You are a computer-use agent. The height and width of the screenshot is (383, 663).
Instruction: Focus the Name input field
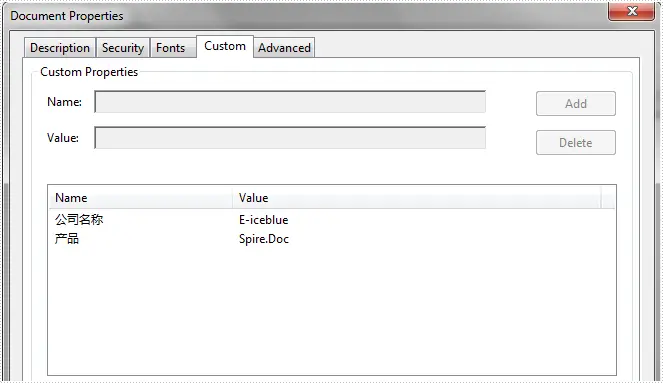(x=290, y=102)
